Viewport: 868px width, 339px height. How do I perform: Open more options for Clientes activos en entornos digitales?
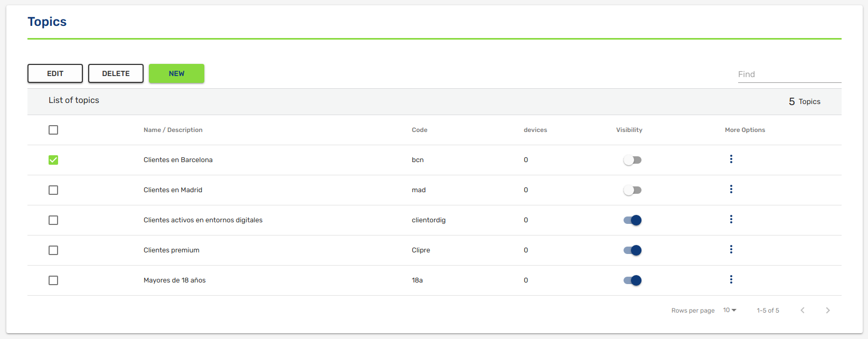[731, 219]
